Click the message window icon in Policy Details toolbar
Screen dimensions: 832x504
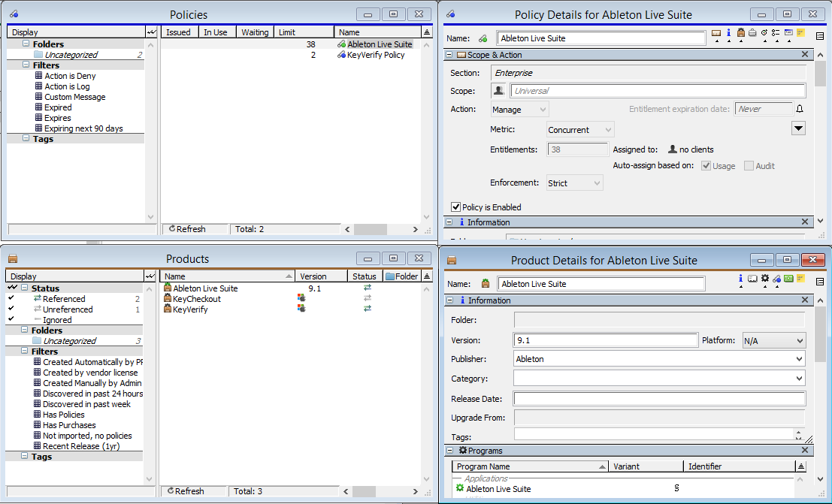pyautogui.click(x=788, y=33)
